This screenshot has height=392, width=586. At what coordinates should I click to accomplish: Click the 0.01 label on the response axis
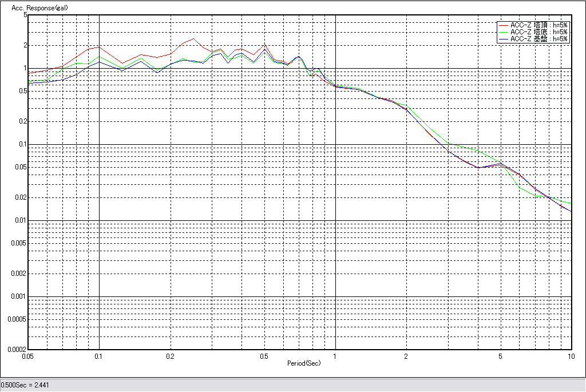coord(21,220)
